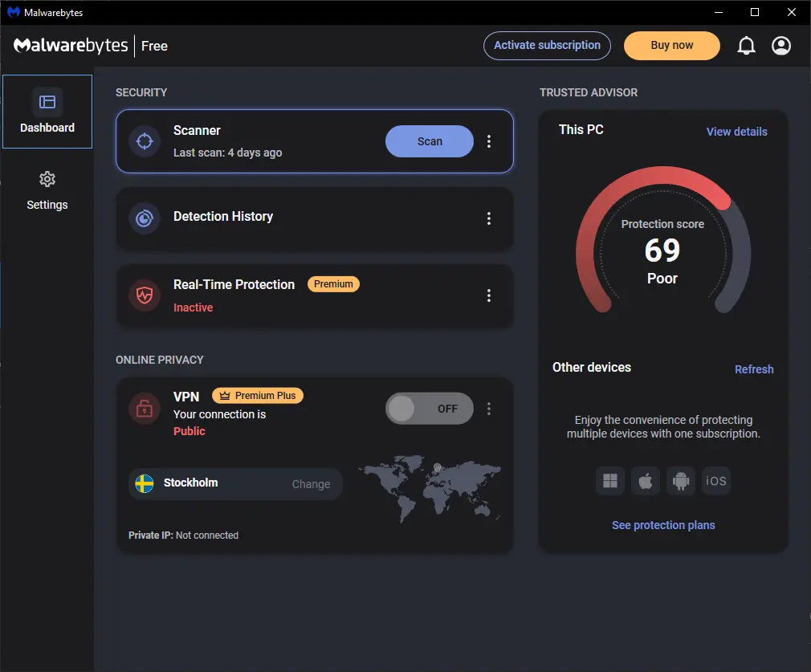This screenshot has width=811, height=672.
Task: Maximize the Malwarebytes window
Action: [755, 12]
